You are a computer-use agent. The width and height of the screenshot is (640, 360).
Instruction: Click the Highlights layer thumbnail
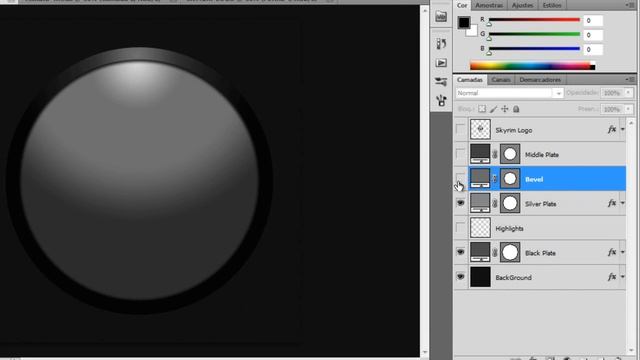click(x=480, y=228)
